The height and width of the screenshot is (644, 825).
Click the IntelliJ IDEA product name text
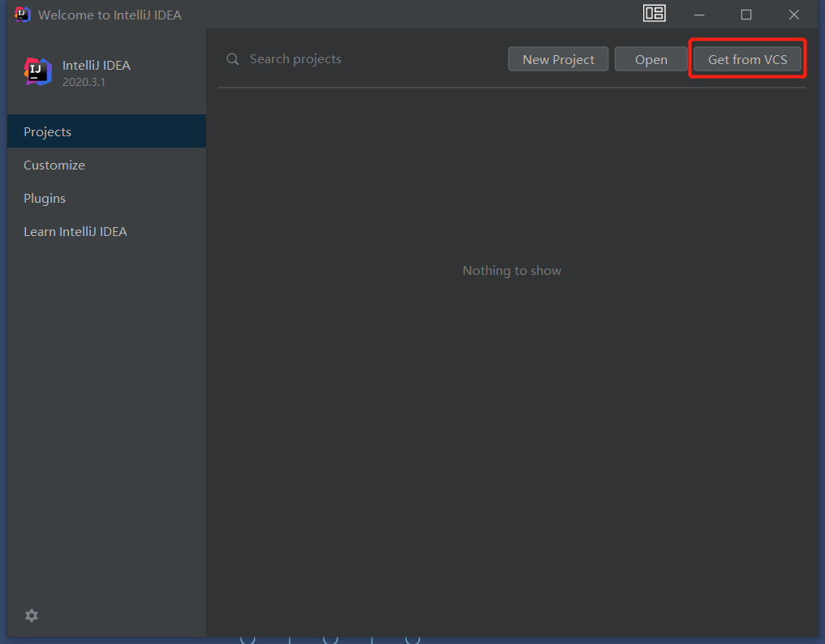pyautogui.click(x=97, y=65)
